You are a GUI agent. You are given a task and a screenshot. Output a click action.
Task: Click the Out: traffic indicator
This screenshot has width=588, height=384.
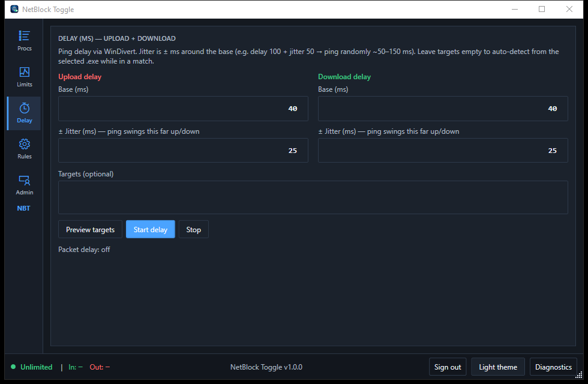tap(100, 367)
